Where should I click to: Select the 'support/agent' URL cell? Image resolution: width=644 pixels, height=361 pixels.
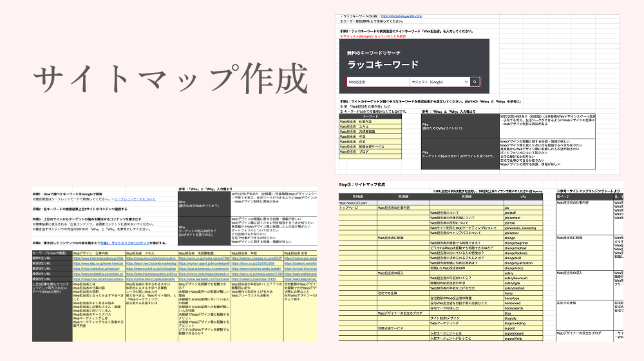coord(523,333)
